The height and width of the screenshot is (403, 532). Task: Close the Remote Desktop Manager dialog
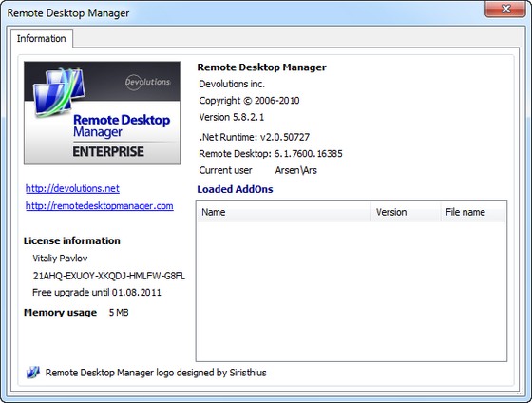pos(505,9)
